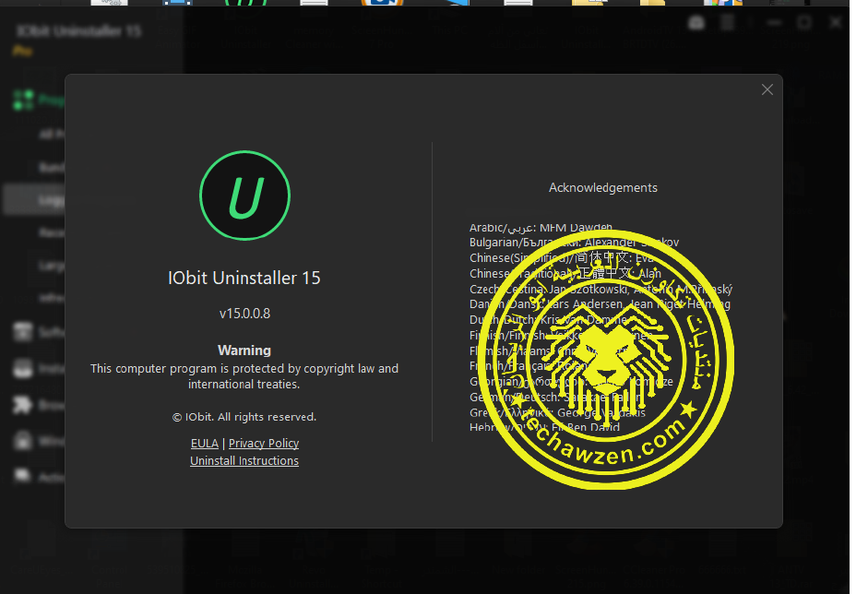
Task: Open the Privacy Policy link
Action: pyautogui.click(x=264, y=444)
